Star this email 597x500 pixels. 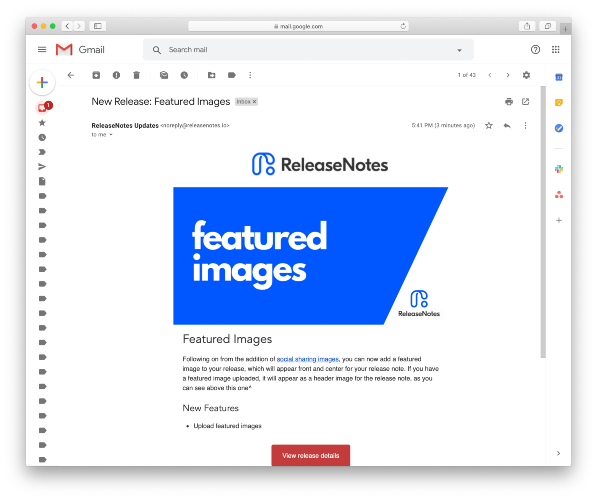(x=489, y=125)
